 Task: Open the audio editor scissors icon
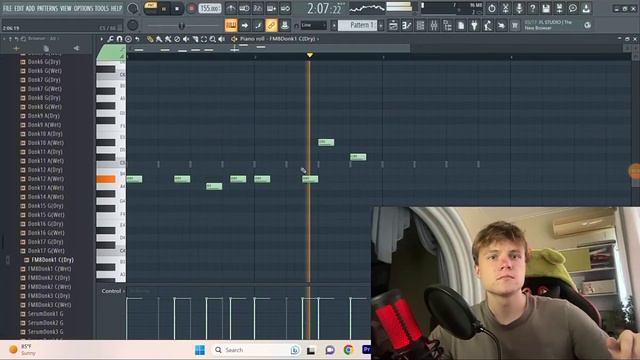(505, 8)
